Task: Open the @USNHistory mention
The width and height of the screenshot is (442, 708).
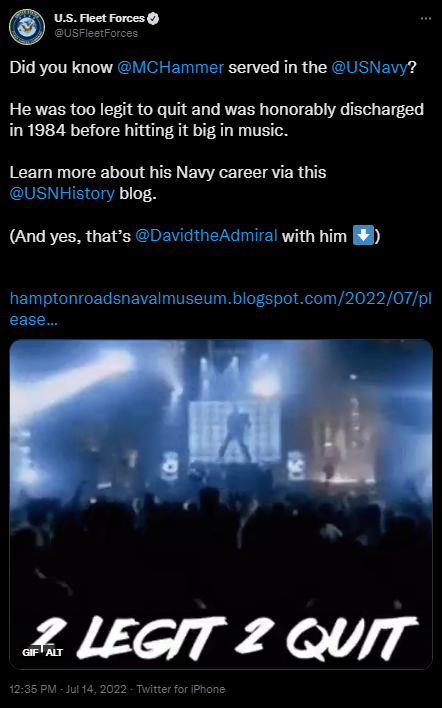Action: tap(62, 193)
